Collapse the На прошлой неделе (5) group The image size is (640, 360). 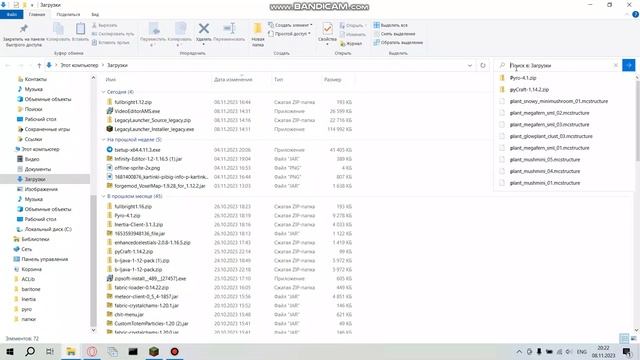click(x=103, y=140)
